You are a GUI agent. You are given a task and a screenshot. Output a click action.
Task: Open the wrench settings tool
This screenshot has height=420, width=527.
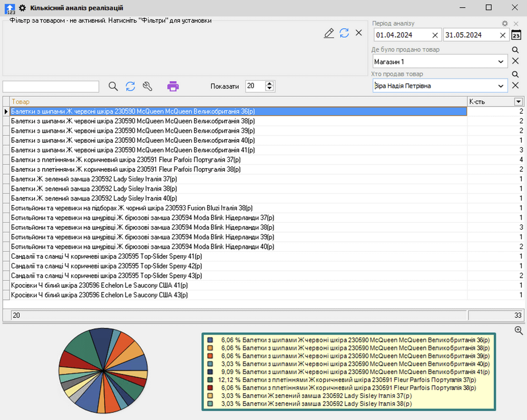point(148,86)
